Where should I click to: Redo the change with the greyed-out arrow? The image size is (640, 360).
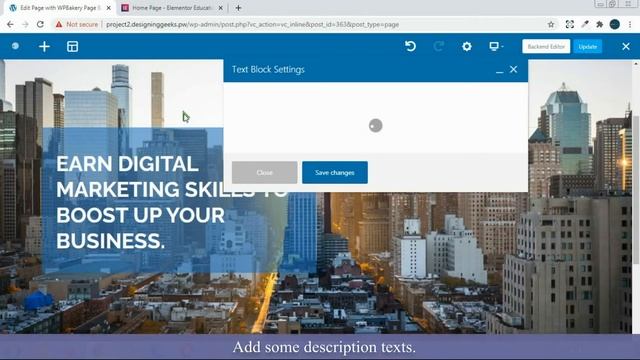pyautogui.click(x=438, y=46)
